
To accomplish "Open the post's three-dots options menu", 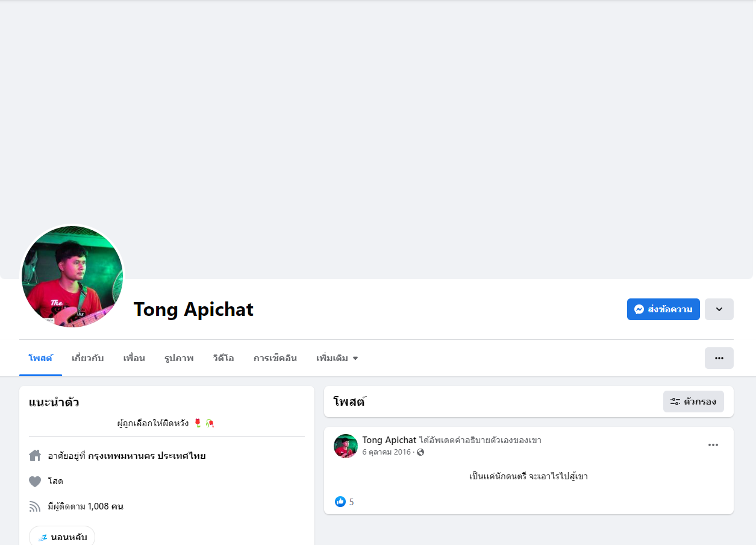I will pos(713,445).
